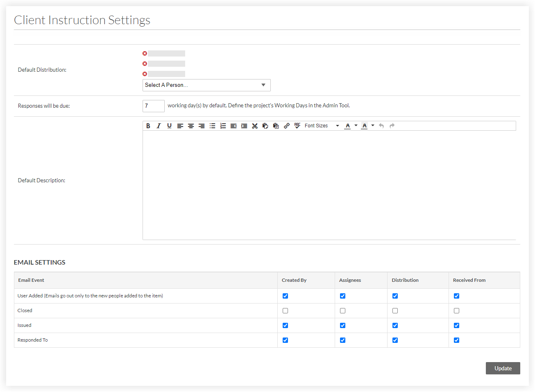
Task: Enable Closed notifications for Created By
Action: 285,310
